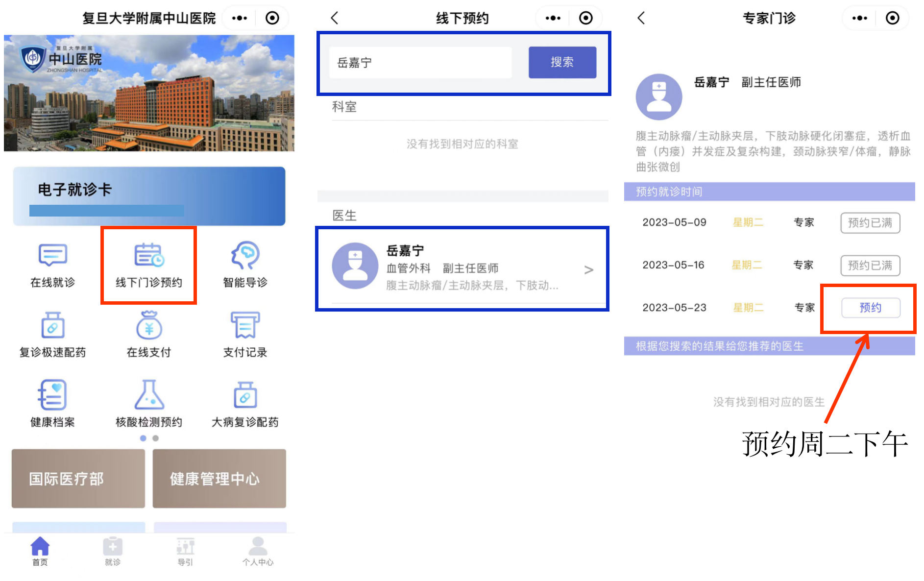The image size is (924, 581).
Task: Click the 医生 section label
Action: (344, 216)
